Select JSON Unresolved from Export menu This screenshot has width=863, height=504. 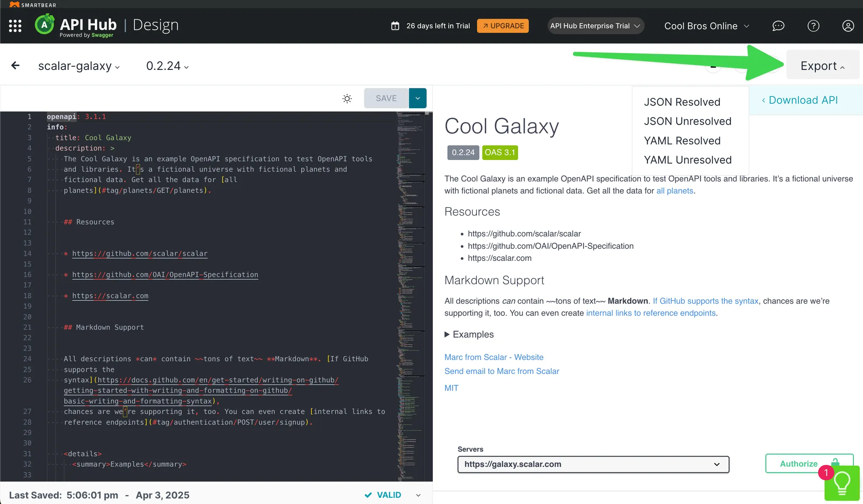tap(688, 121)
